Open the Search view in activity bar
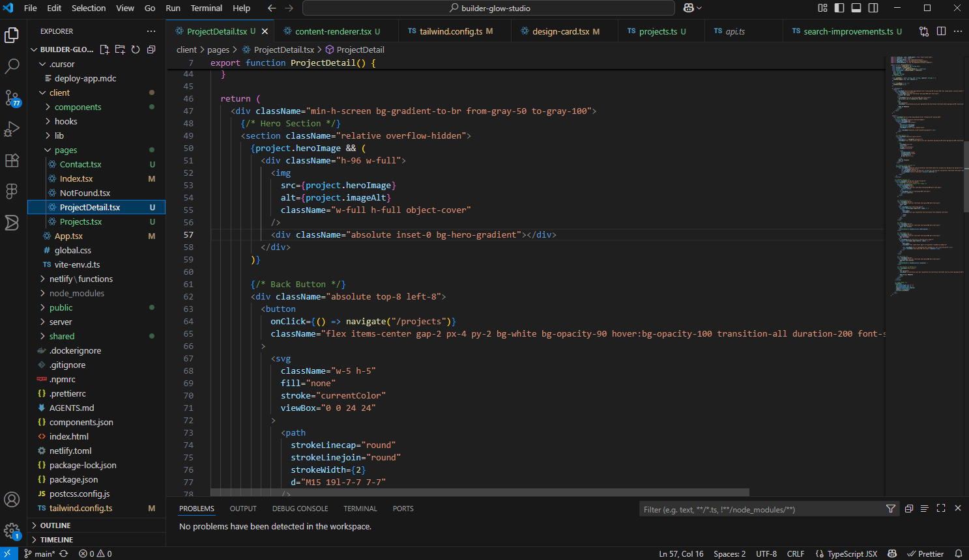Screen dimensions: 969x560 12,66
